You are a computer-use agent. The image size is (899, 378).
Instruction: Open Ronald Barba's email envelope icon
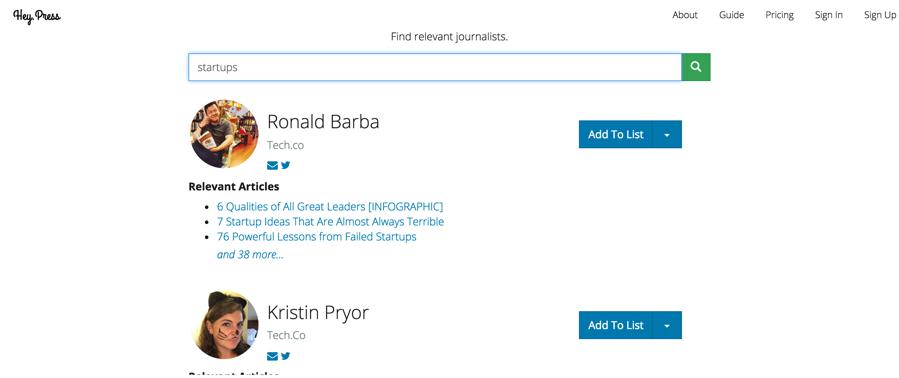click(272, 166)
